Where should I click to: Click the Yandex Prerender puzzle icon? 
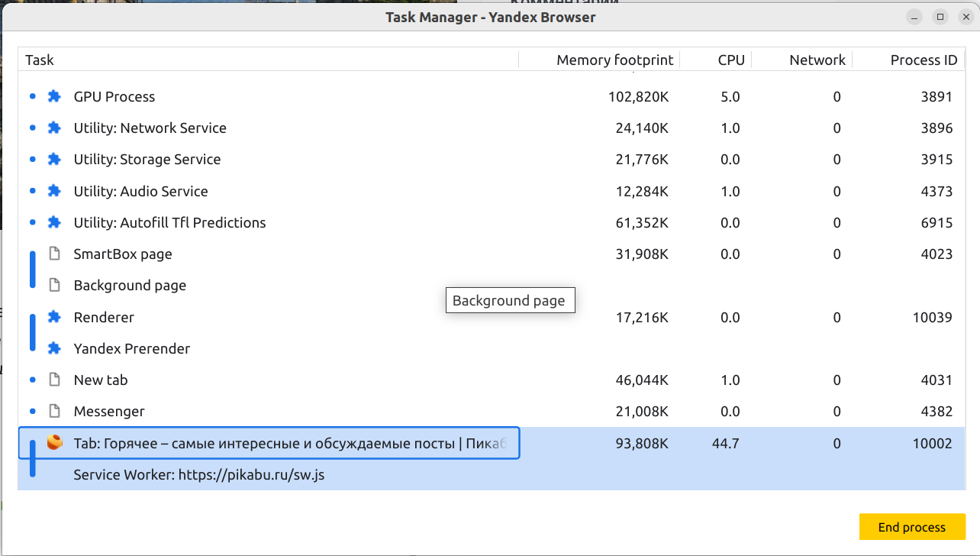pyautogui.click(x=54, y=348)
